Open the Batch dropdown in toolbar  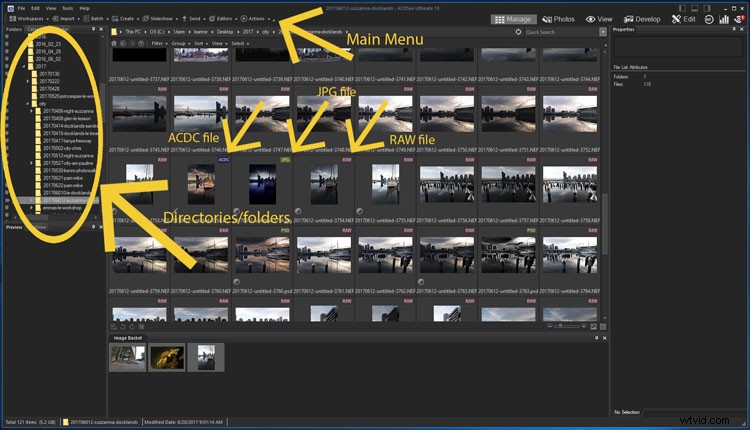click(x=96, y=19)
